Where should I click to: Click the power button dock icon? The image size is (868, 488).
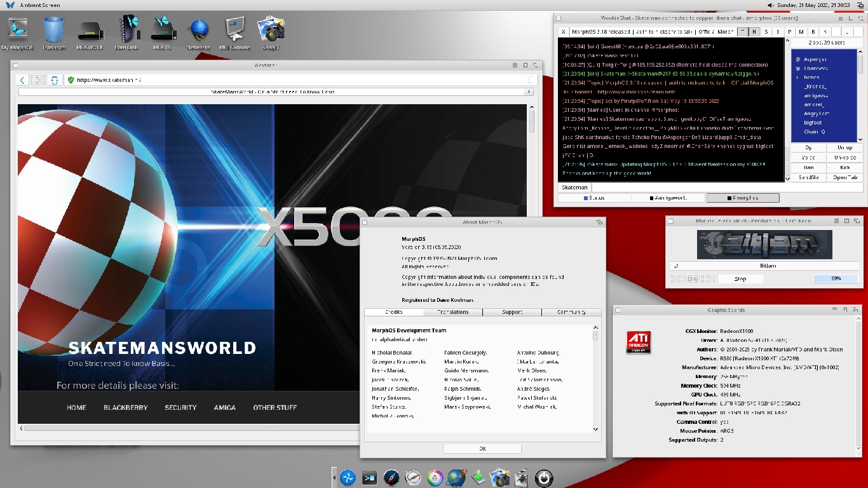pyautogui.click(x=544, y=477)
